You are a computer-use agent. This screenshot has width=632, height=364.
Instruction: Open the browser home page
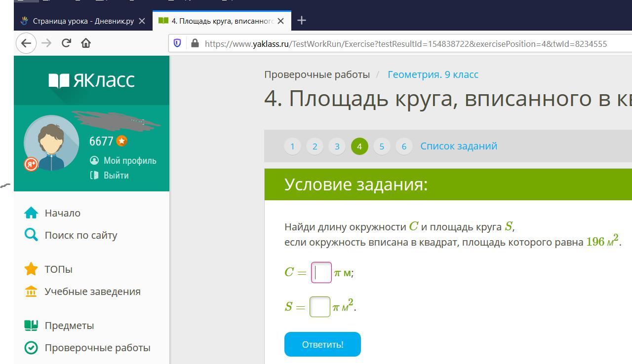tap(86, 43)
